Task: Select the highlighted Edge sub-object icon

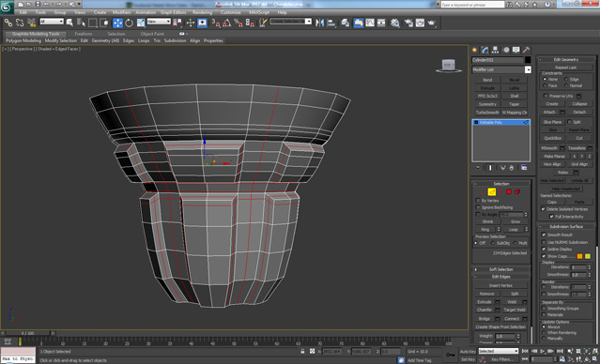Action: click(x=492, y=191)
